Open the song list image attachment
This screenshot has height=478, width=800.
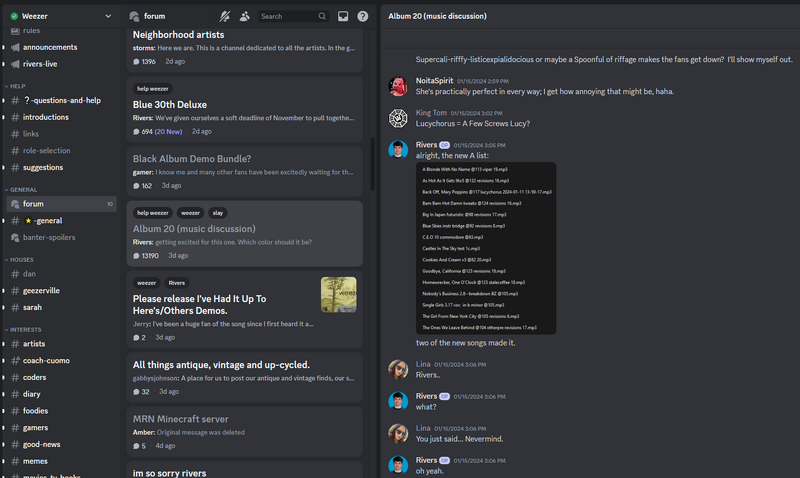coord(485,248)
